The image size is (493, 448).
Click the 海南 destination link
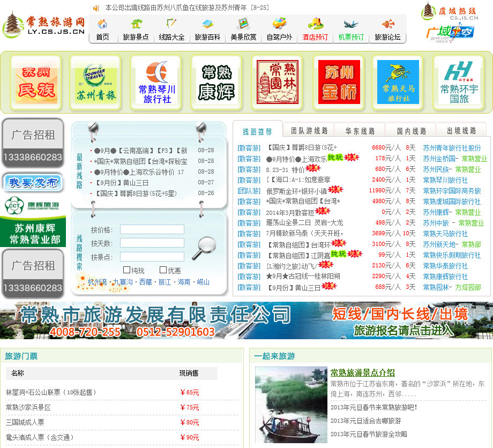(x=184, y=282)
